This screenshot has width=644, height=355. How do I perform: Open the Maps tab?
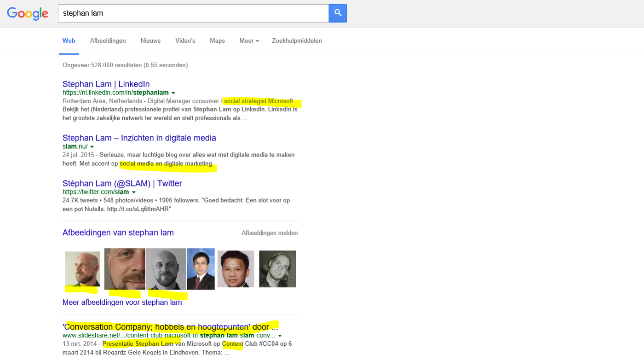[x=217, y=41]
